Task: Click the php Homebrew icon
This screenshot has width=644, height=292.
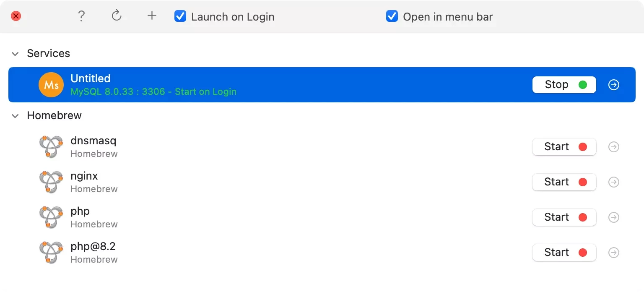Action: (51, 217)
